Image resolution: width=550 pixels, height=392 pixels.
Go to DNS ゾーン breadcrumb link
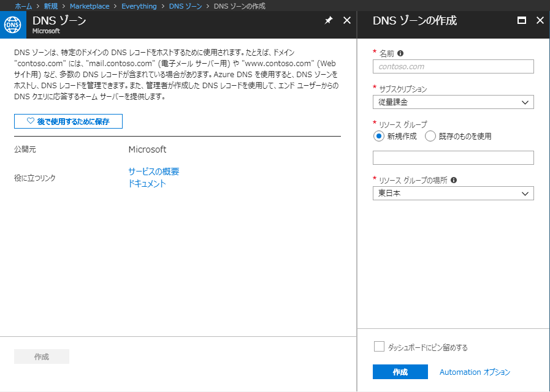coord(186,6)
